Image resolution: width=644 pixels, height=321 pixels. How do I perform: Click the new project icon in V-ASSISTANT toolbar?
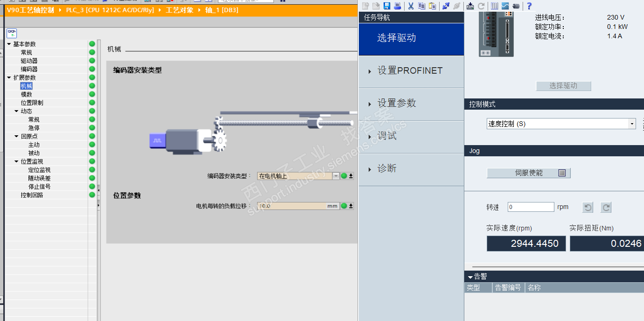(365, 6)
